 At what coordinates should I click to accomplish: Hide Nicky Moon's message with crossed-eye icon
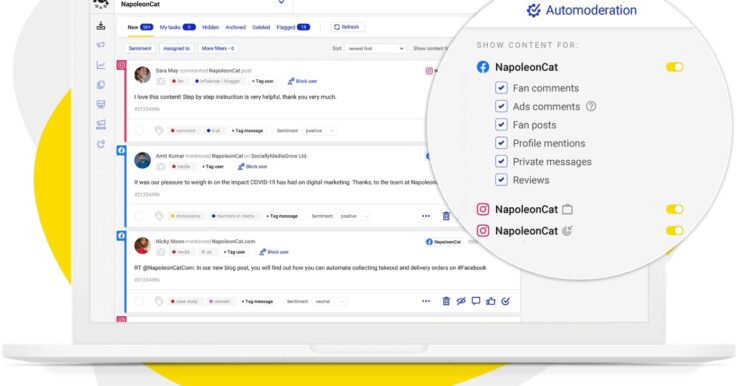click(461, 301)
